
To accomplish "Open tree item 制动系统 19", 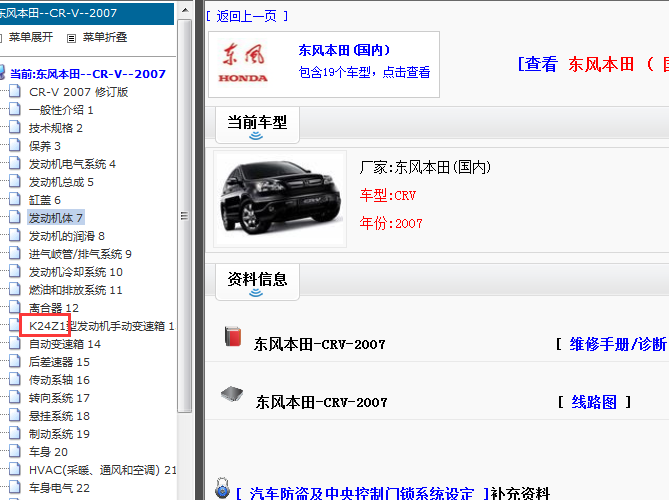I will [59, 434].
